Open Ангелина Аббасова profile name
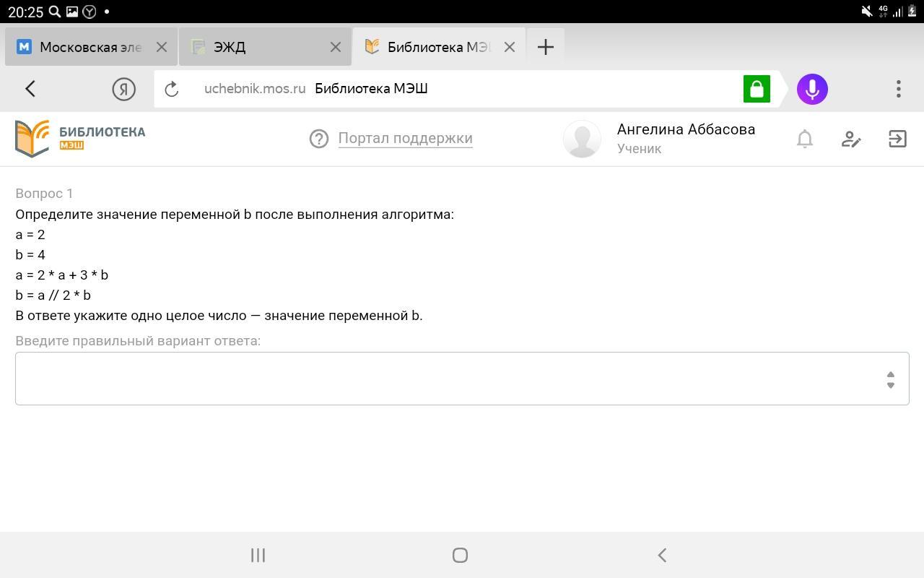924x578 pixels. point(686,129)
